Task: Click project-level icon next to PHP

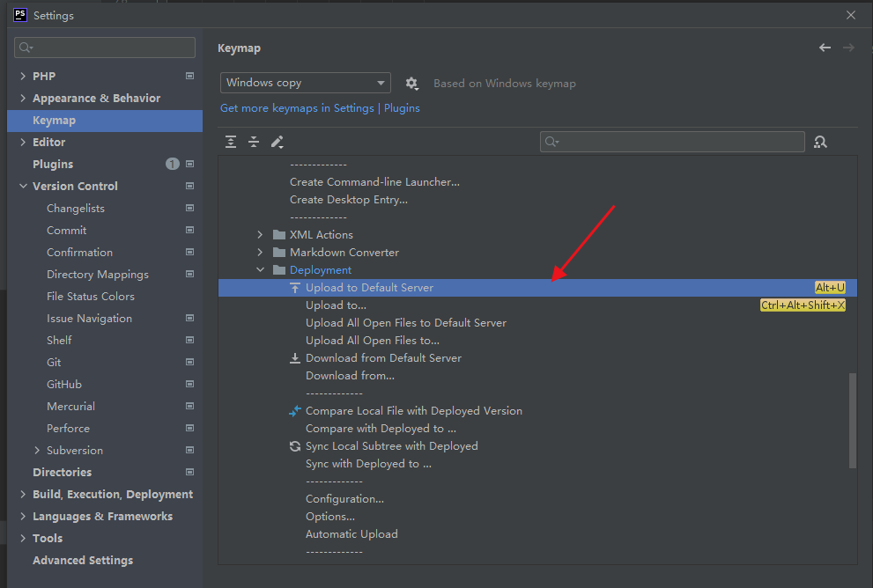Action: 190,76
